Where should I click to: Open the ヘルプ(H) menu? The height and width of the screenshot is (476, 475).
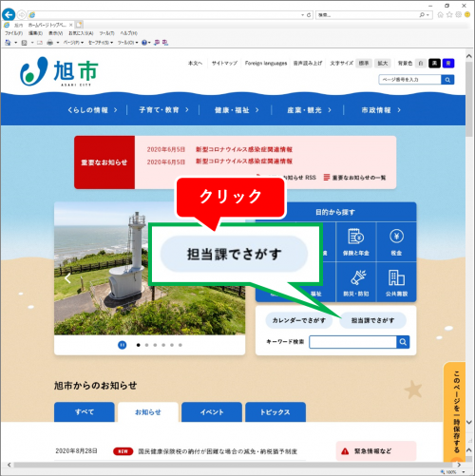tap(128, 33)
